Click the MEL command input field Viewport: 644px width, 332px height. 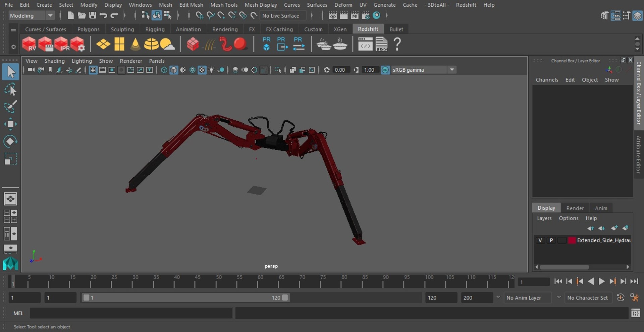pyautogui.click(x=131, y=313)
